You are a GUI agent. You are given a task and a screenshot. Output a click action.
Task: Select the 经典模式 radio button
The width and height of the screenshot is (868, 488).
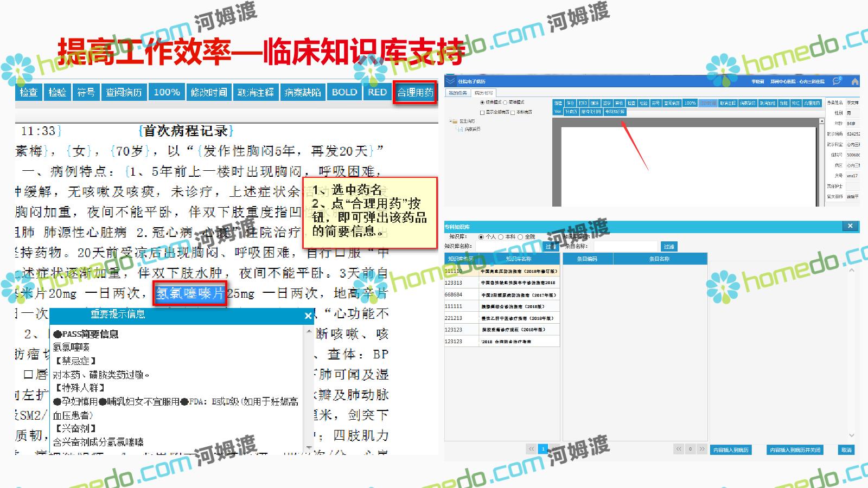pos(482,102)
